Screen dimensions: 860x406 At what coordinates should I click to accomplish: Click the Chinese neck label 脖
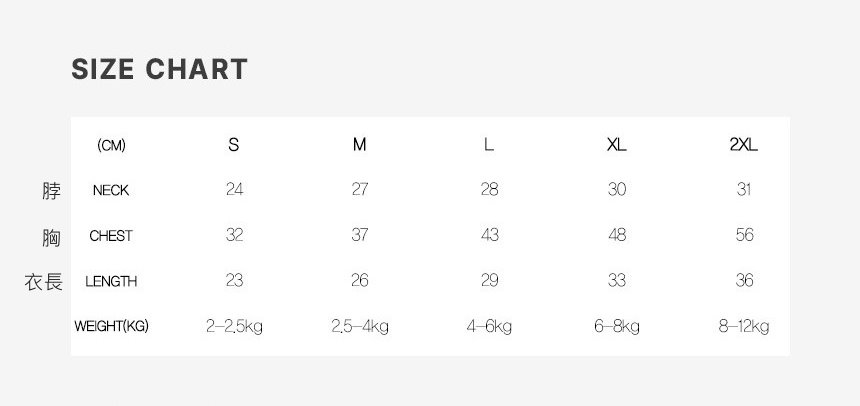[52, 190]
